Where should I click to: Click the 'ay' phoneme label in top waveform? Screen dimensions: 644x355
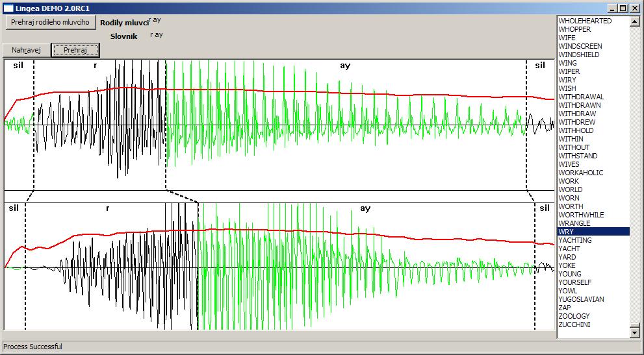point(345,66)
